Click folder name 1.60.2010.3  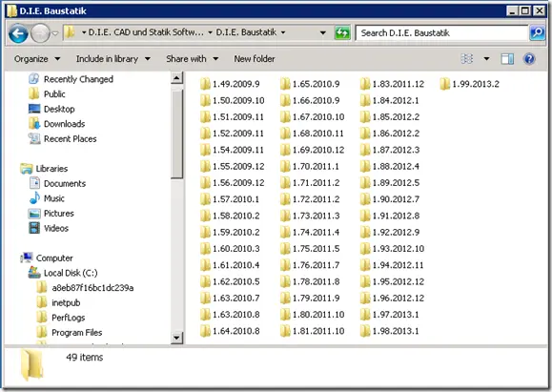click(235, 249)
